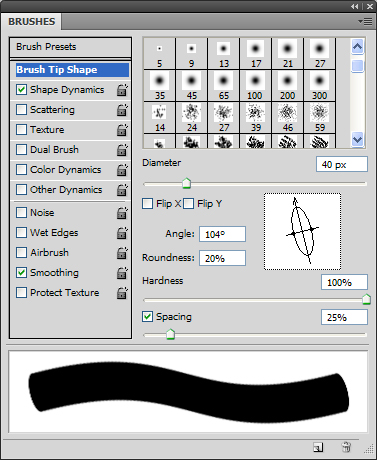Disable Smoothing checkbox
377x460 pixels.
point(21,273)
